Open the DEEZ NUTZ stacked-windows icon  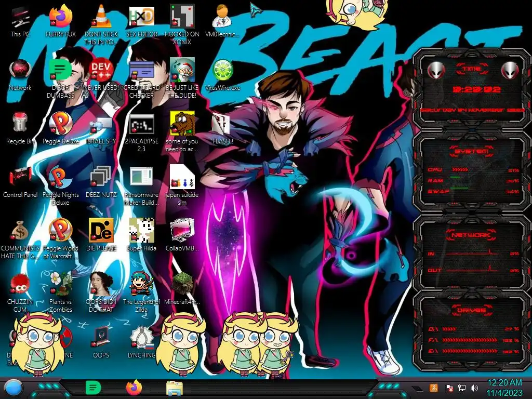(x=101, y=182)
